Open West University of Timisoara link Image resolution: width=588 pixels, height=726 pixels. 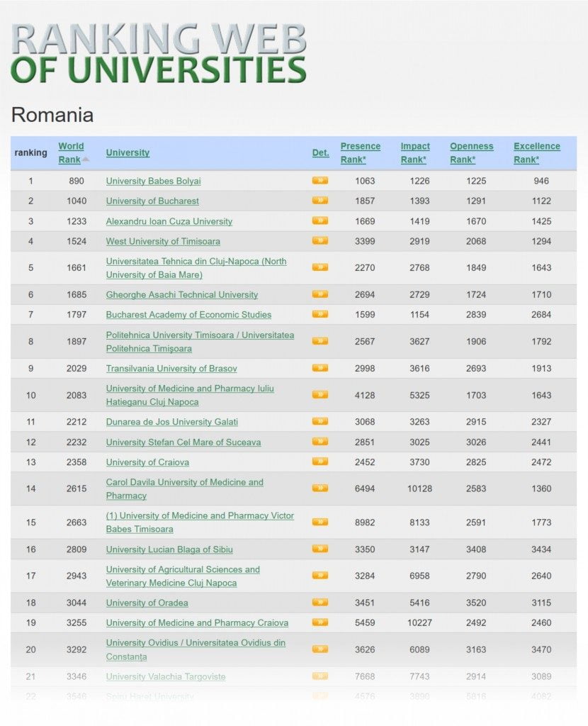pos(163,241)
